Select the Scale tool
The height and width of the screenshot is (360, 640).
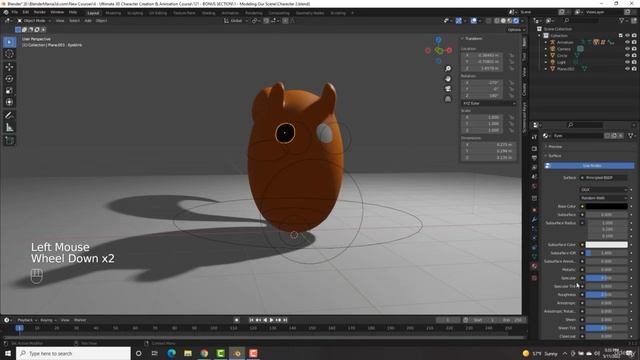[x=9, y=91]
